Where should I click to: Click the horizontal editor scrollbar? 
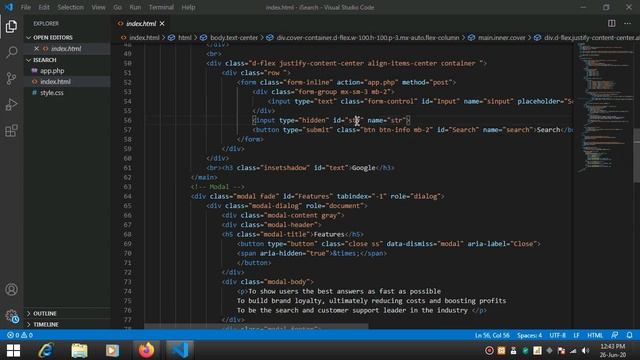pos(256,327)
